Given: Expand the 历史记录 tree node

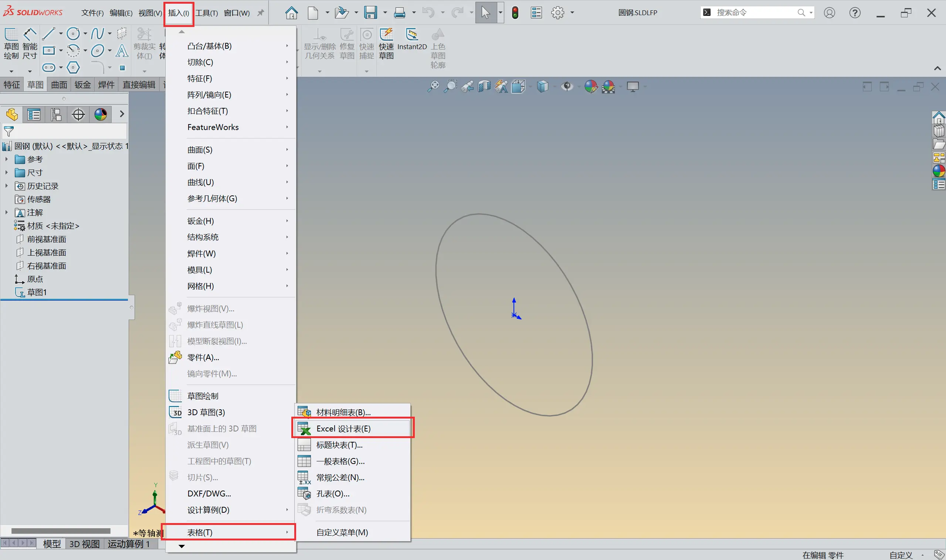Looking at the screenshot, I should pyautogui.click(x=6, y=186).
